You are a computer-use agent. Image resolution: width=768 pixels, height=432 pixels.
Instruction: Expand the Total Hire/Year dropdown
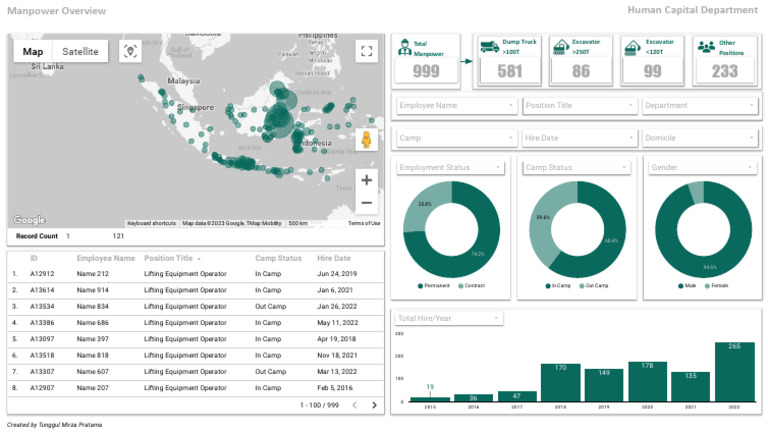click(447, 318)
